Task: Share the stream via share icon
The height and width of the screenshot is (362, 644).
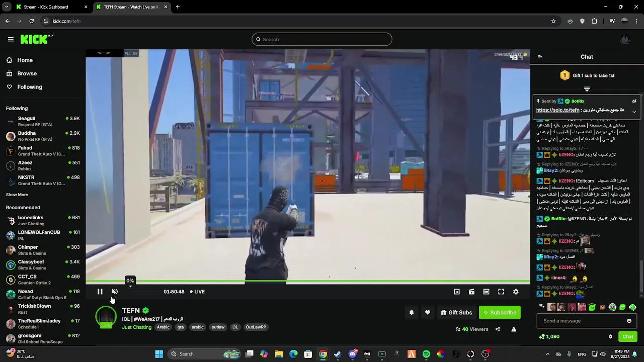Action: (x=498, y=329)
